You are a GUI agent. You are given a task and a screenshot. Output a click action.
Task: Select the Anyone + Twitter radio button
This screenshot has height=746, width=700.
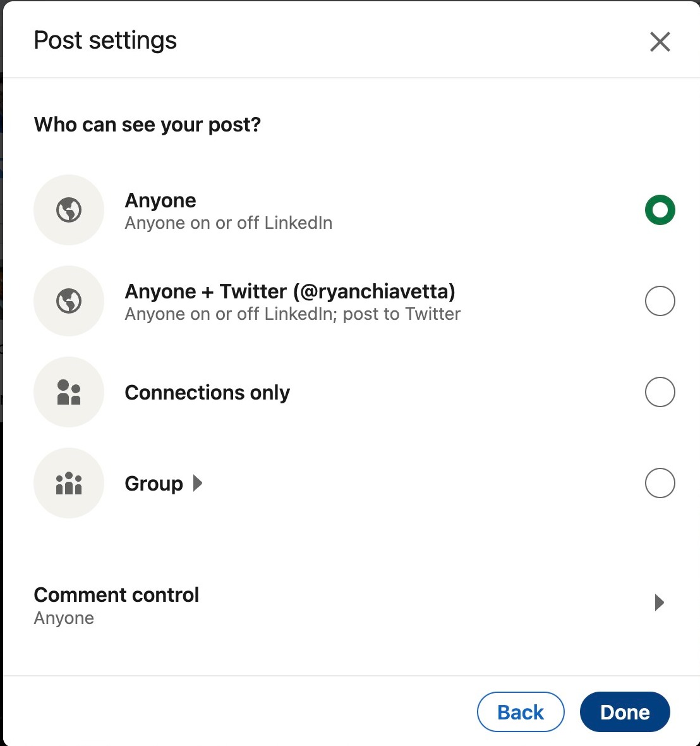(660, 301)
